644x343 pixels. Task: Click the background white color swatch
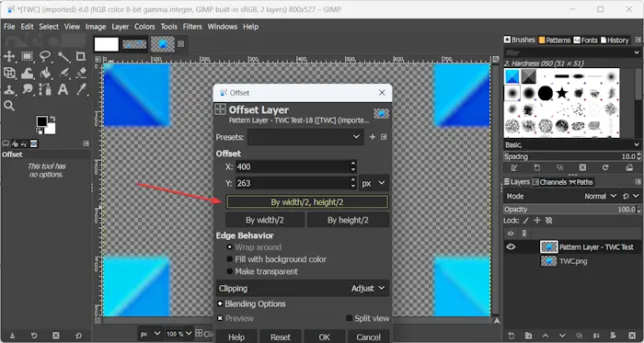pyautogui.click(x=50, y=129)
